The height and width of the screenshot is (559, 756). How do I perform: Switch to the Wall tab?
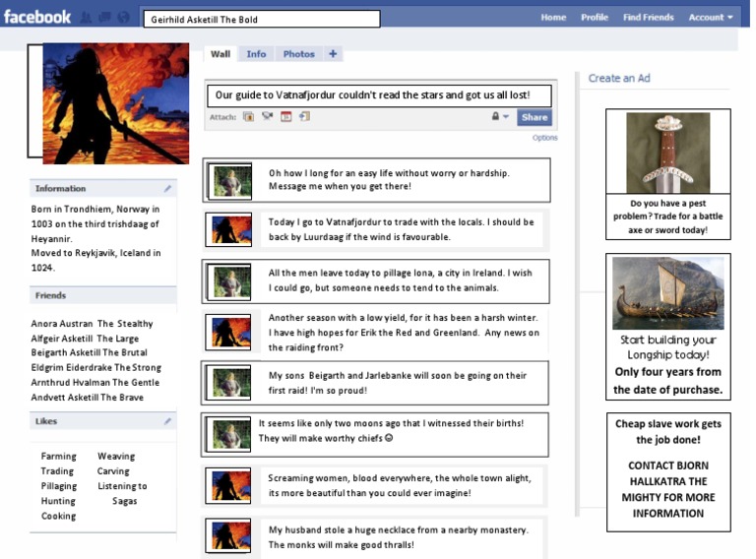point(220,54)
